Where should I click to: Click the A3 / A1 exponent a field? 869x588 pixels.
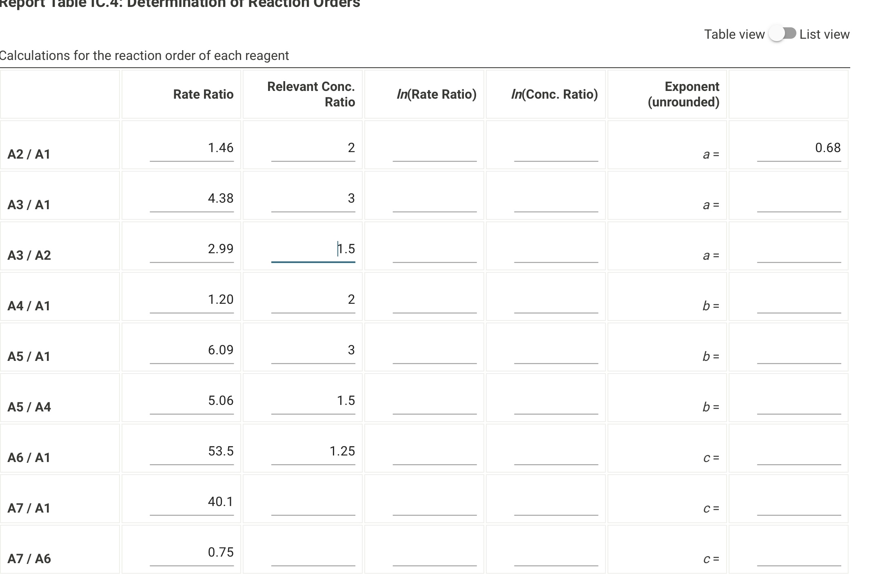(799, 199)
